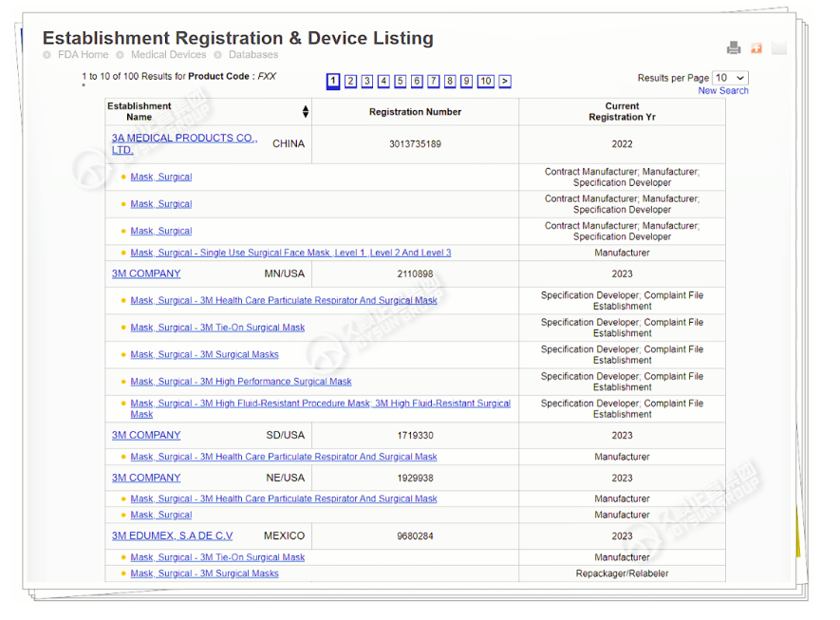840x620 pixels.
Task: Click the Repackager/Relabeler cell
Action: click(x=622, y=573)
